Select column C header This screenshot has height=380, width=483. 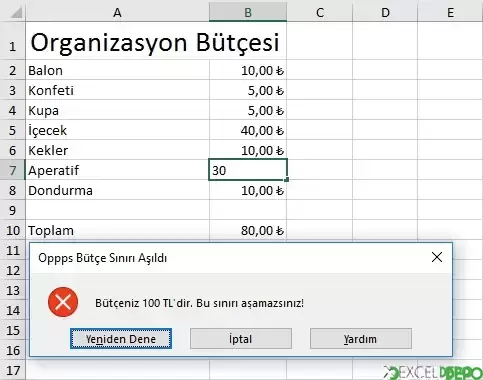tap(320, 12)
